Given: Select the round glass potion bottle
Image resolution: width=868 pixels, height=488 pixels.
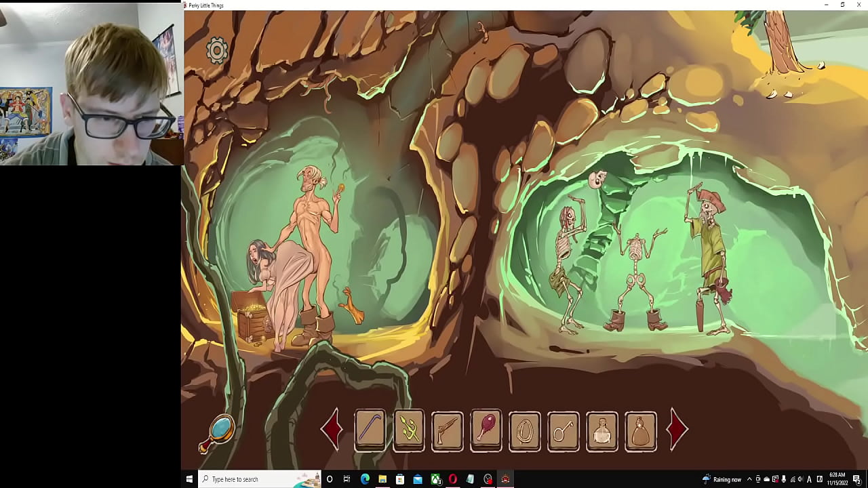Looking at the screenshot, I should [602, 430].
